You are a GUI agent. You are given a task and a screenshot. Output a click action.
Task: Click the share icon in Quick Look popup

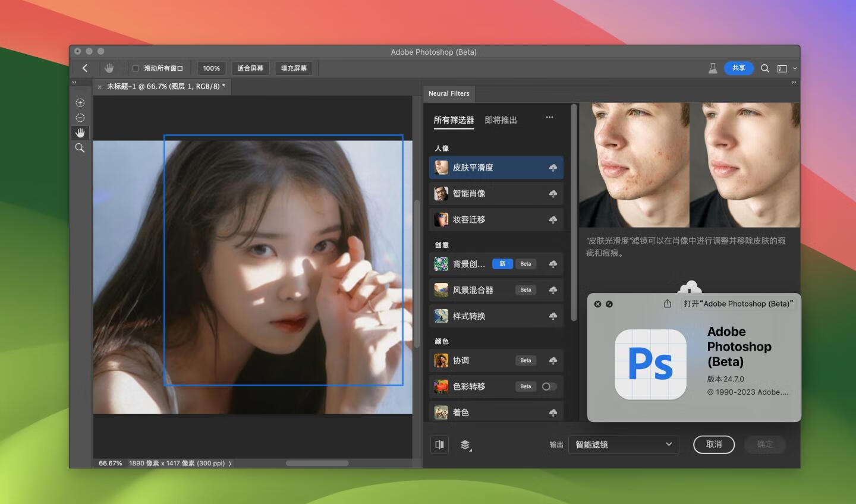tap(668, 304)
